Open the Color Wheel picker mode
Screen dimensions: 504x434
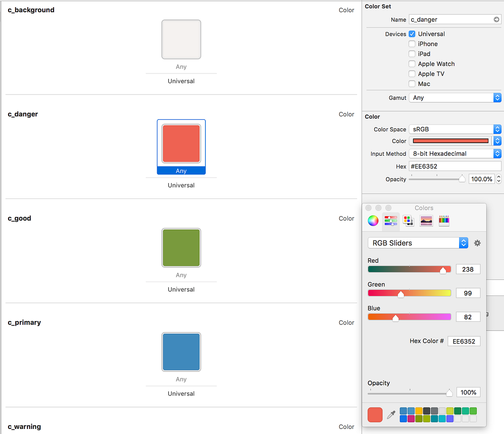tap(373, 220)
